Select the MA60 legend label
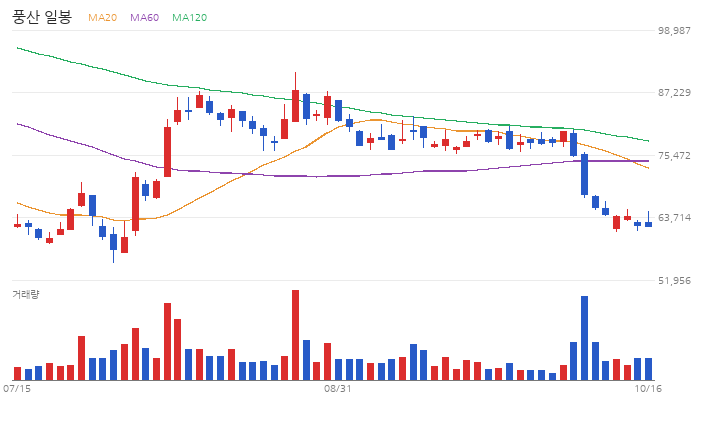Image resolution: width=720 pixels, height=440 pixels. [144, 17]
